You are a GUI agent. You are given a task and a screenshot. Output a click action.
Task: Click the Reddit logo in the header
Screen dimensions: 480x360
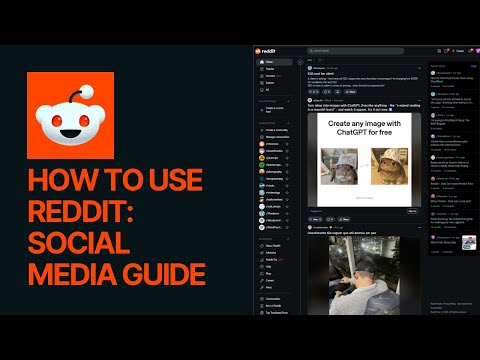click(x=265, y=51)
